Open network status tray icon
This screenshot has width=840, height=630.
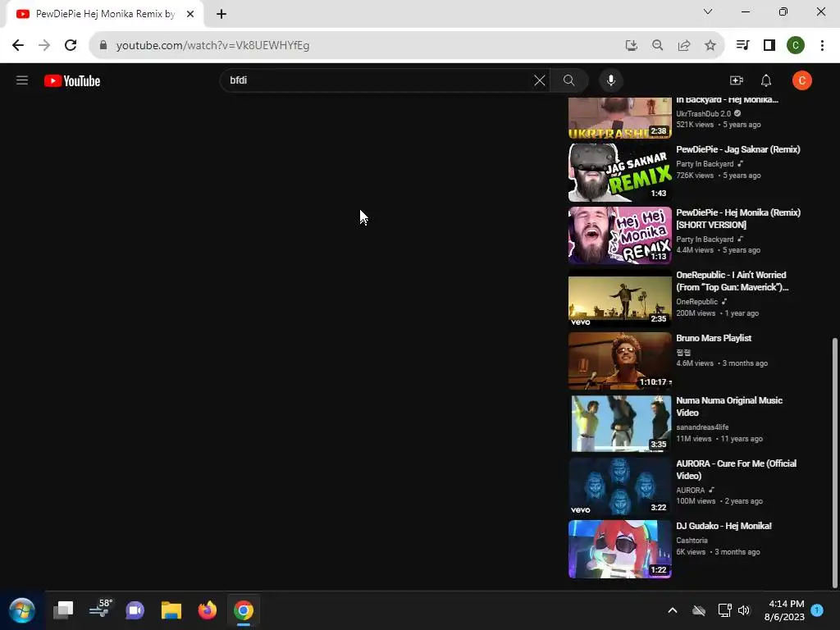[x=724, y=610]
